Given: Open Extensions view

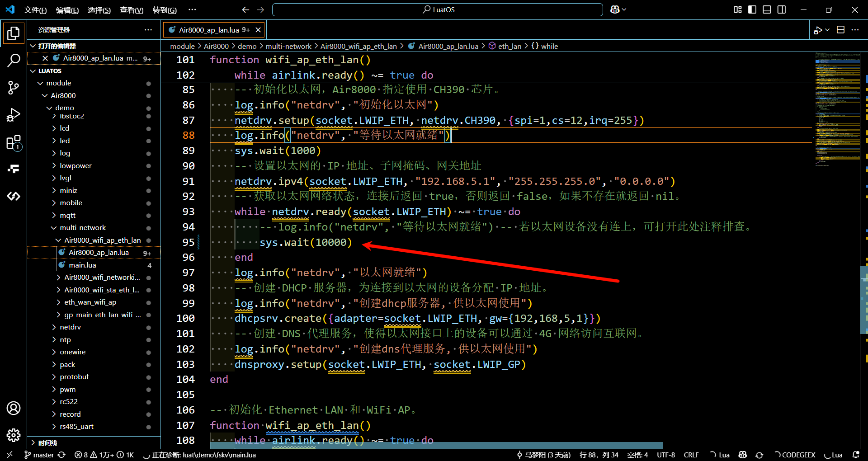Looking at the screenshot, I should click(x=14, y=142).
